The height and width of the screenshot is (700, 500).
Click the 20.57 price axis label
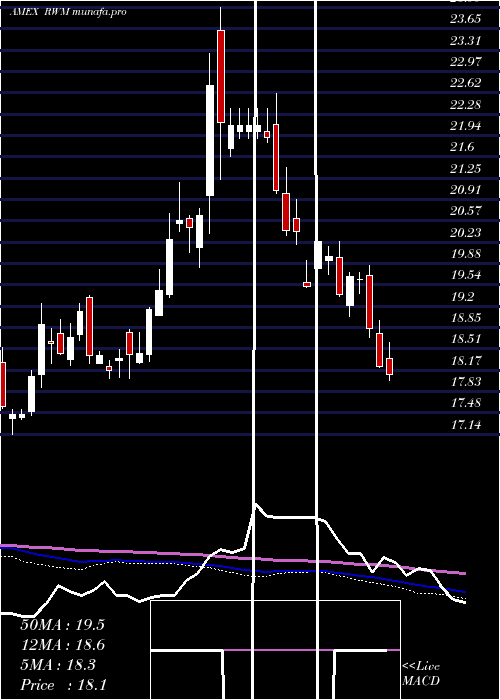coord(466,211)
